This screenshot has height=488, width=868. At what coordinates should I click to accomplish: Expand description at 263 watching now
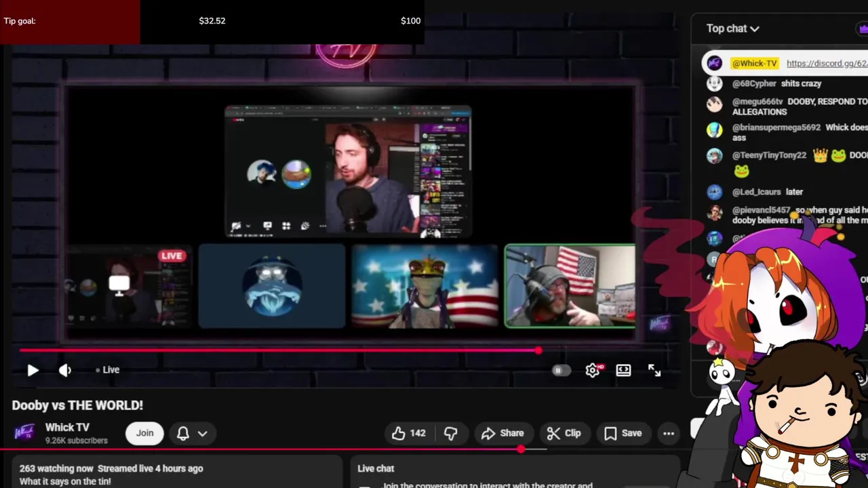pos(111,468)
